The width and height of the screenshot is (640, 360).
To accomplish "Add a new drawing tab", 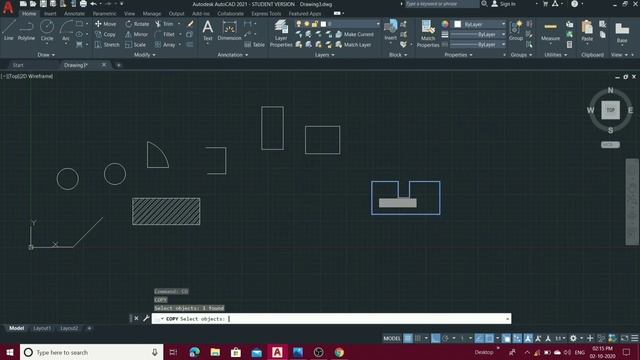I will (x=118, y=65).
